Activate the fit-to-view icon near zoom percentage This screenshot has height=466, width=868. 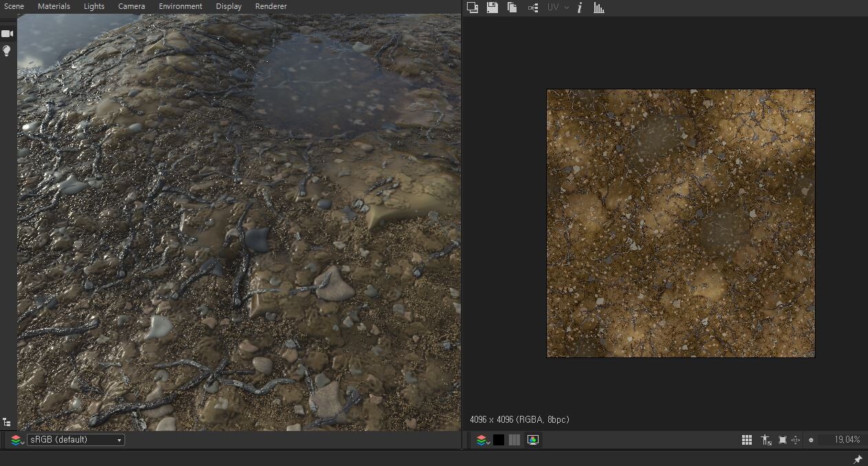tap(782, 440)
